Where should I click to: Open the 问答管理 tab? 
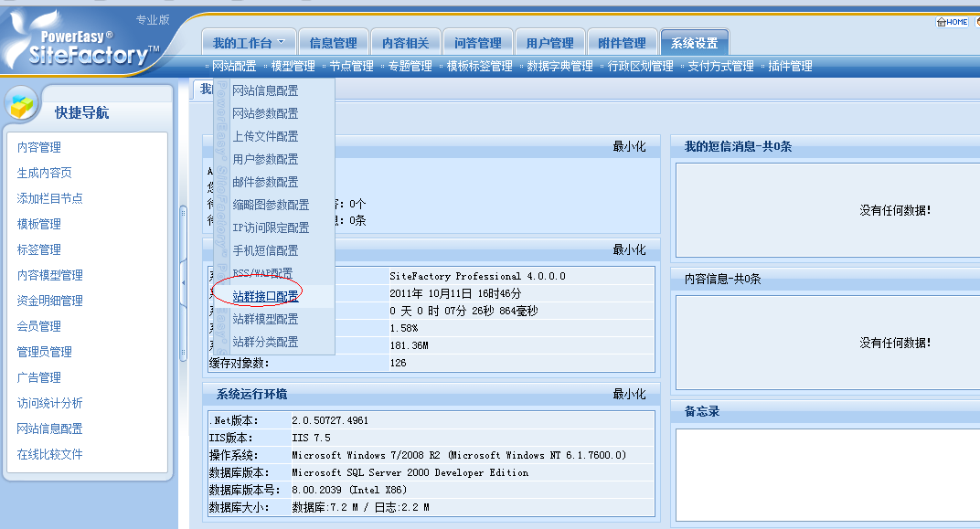tap(478, 43)
